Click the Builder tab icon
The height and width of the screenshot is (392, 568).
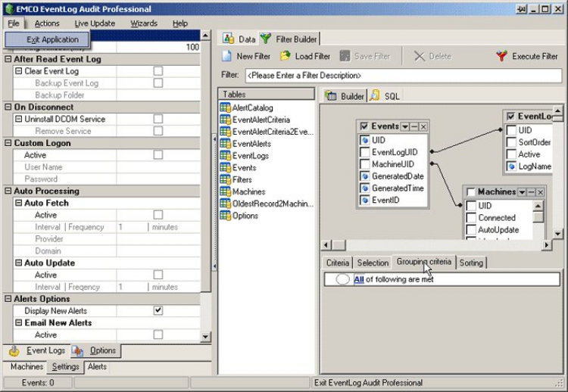click(x=330, y=95)
